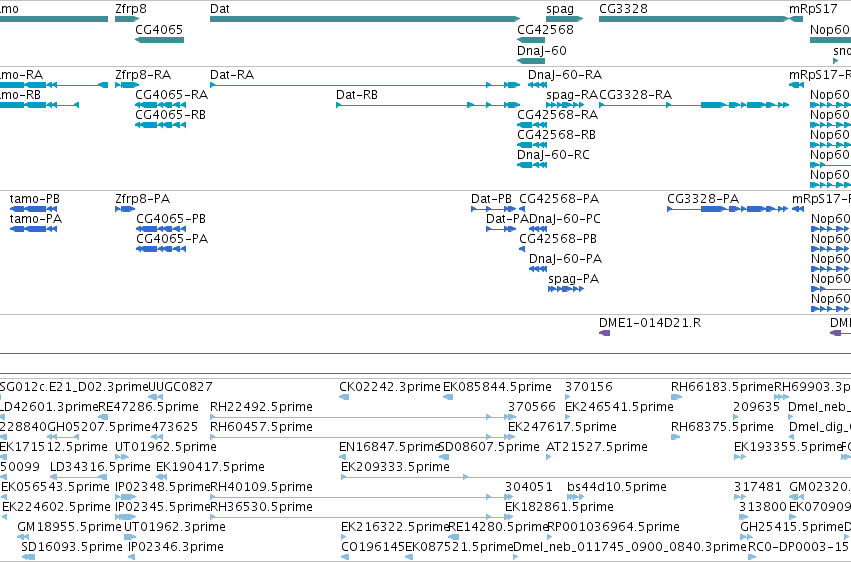Click the EK182861.5prime EST label
Image resolution: width=851 pixels, height=562 pixels.
coord(559,507)
